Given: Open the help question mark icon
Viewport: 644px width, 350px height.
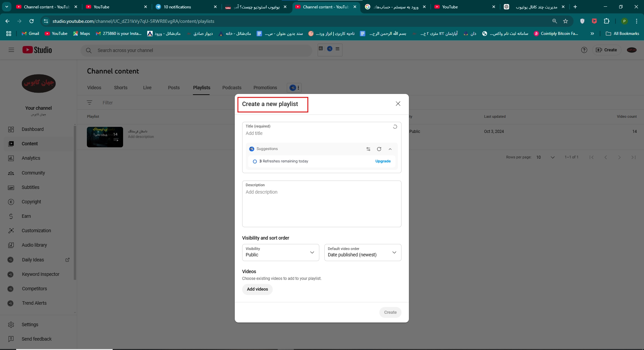Looking at the screenshot, I should coord(584,50).
